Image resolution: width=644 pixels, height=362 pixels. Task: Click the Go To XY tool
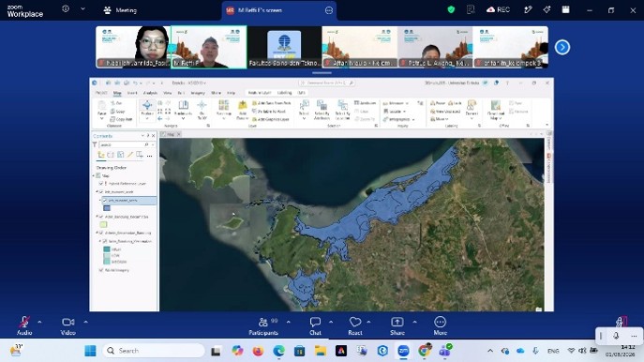(x=202, y=110)
